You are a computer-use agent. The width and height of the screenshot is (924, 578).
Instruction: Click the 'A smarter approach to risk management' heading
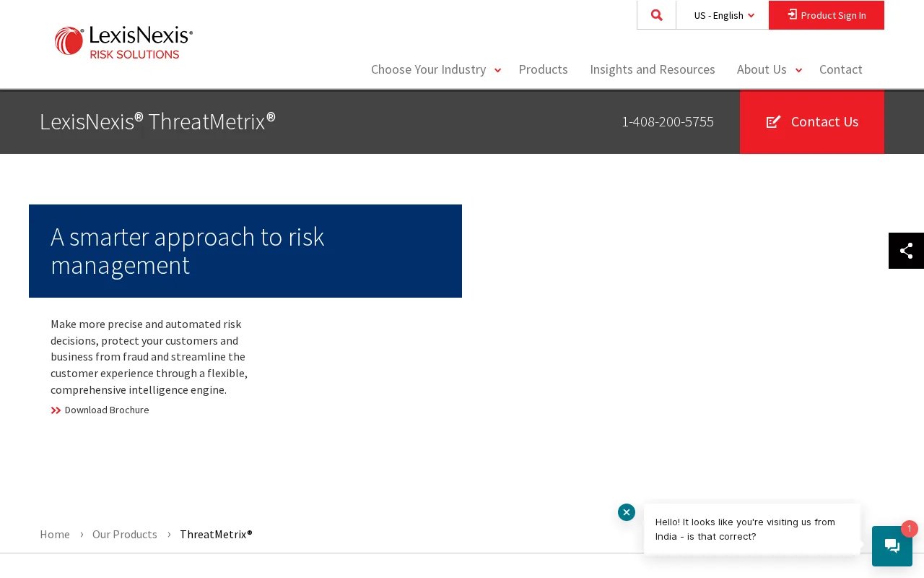pos(188,251)
